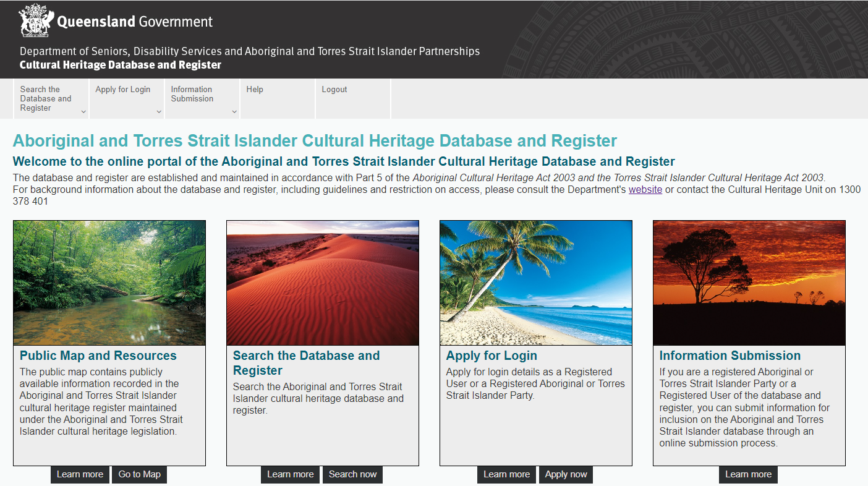Expand the Search the Database and Register chevron
The width and height of the screenshot is (868, 486).
tap(83, 112)
